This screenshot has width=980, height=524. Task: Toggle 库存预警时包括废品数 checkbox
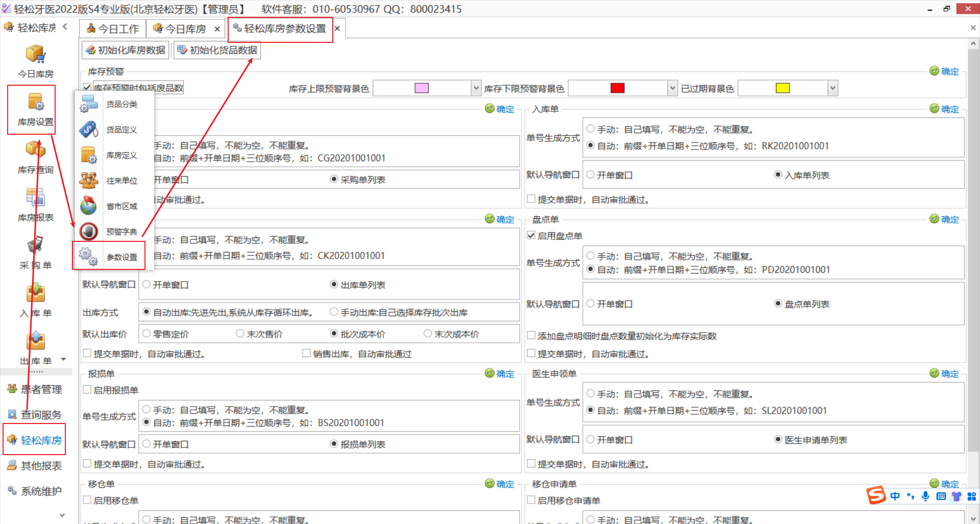87,87
